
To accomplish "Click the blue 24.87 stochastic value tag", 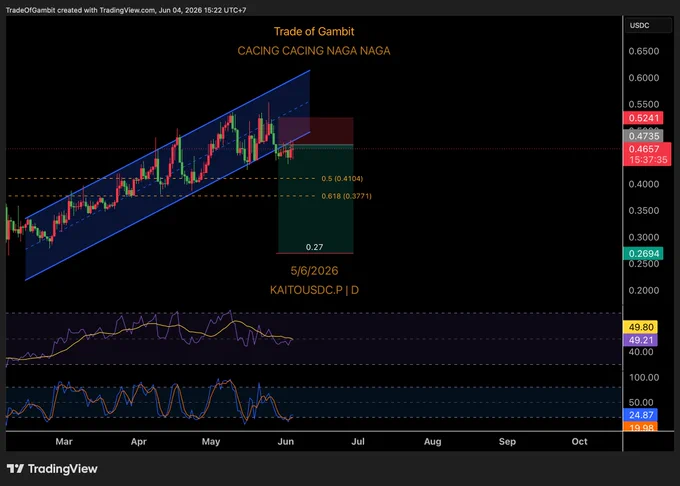I will (641, 415).
